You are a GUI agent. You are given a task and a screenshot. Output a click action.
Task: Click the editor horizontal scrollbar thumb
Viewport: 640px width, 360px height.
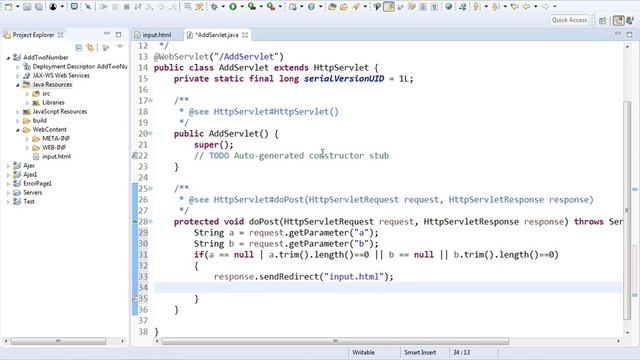(x=335, y=341)
